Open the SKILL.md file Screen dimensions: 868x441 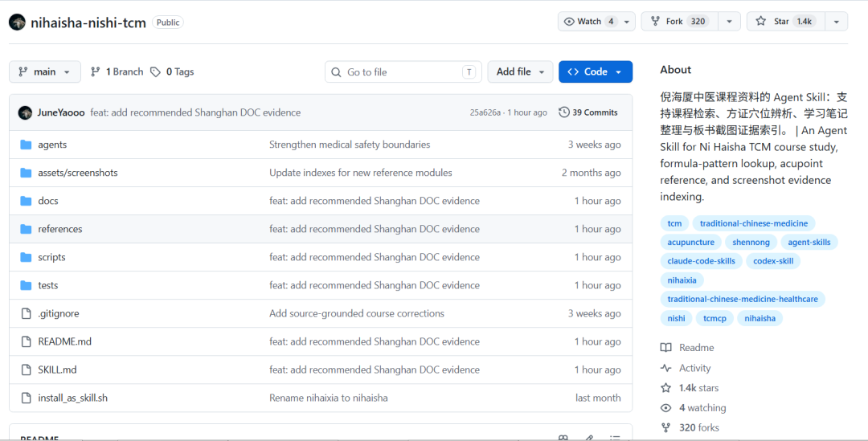(x=57, y=370)
